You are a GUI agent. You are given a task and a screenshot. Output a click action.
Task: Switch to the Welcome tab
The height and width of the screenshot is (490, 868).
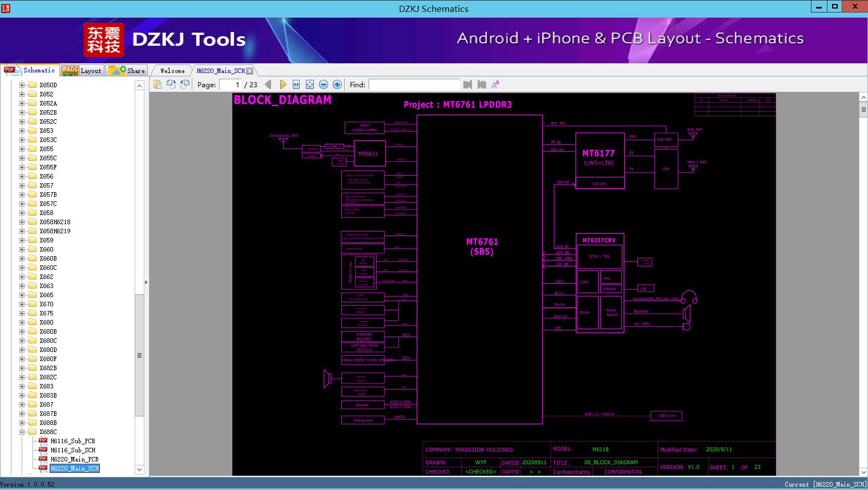[172, 71]
